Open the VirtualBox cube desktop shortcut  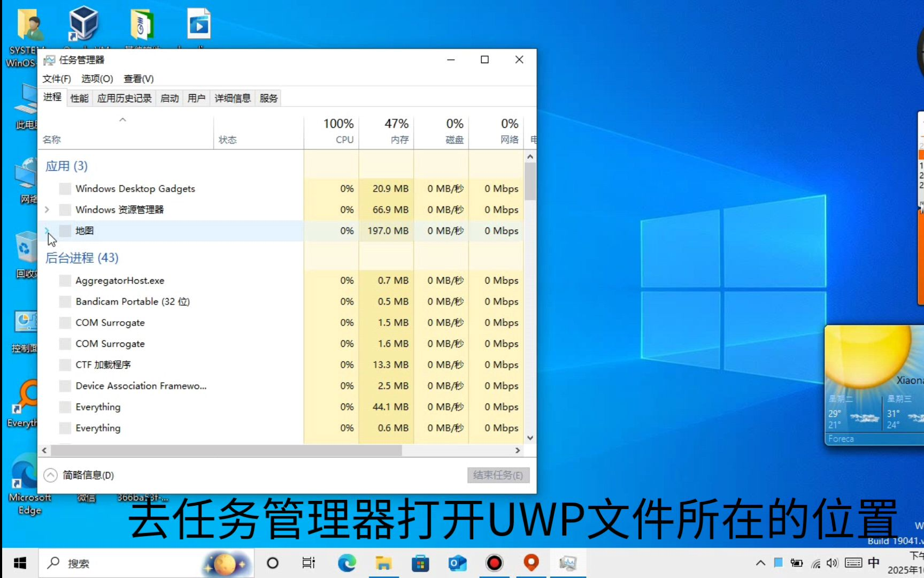(x=83, y=24)
